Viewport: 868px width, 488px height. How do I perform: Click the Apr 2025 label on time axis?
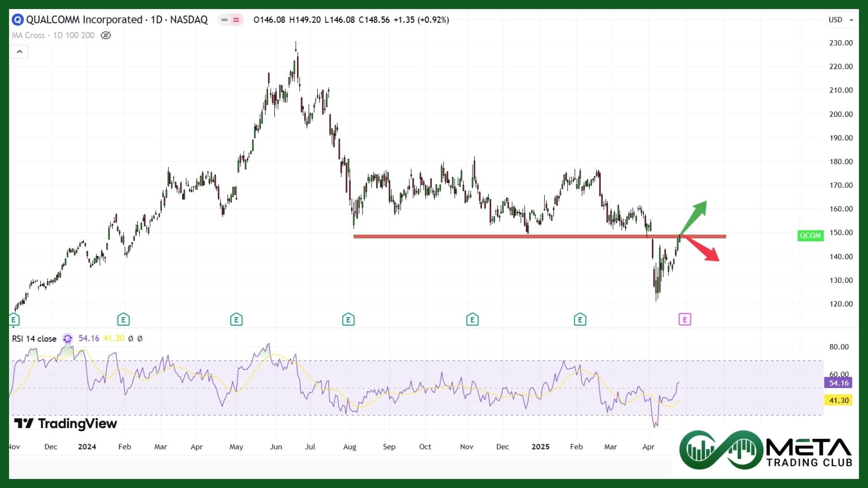(x=648, y=446)
